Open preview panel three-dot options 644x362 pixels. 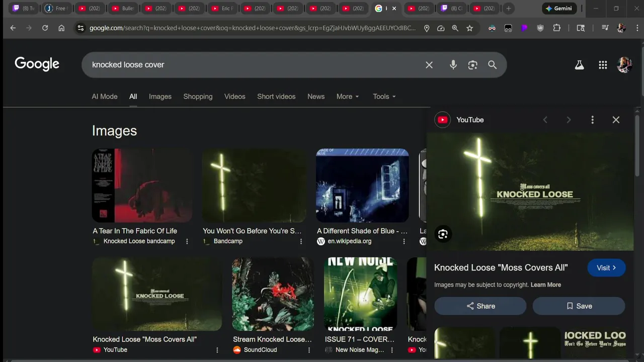tap(592, 120)
